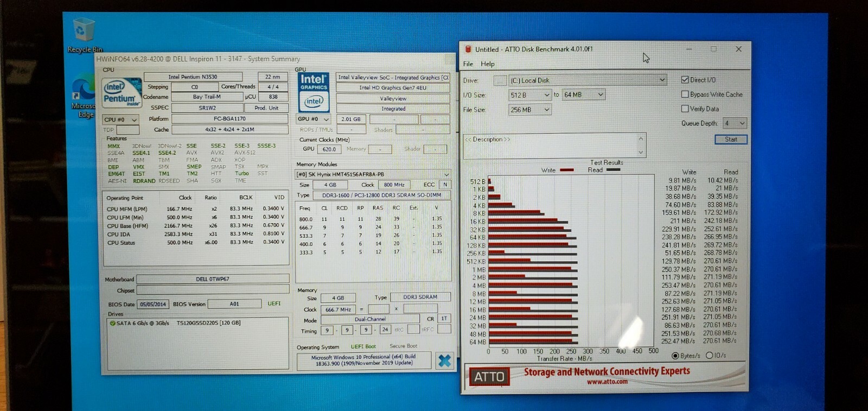Click the FC-BGA1170 platform field

(229, 119)
